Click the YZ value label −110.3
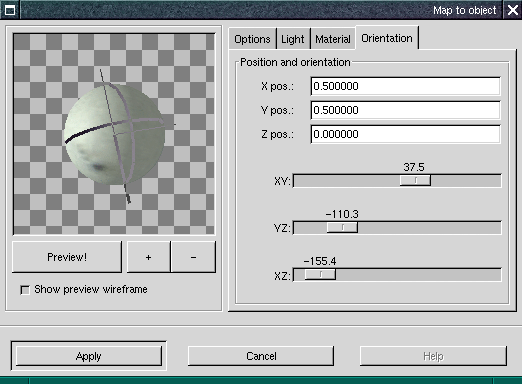Image resolution: width=522 pixels, height=384 pixels. (342, 214)
